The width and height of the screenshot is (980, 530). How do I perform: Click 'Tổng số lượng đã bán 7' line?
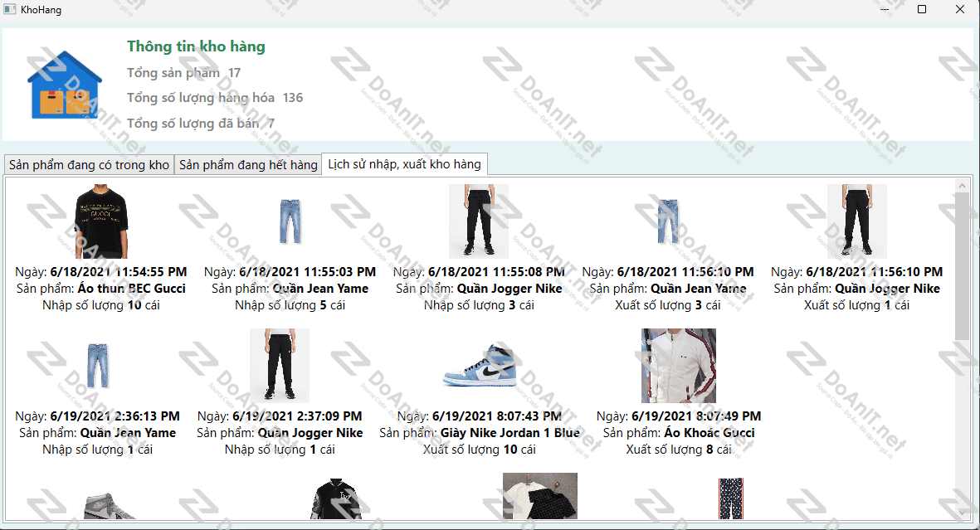(201, 123)
